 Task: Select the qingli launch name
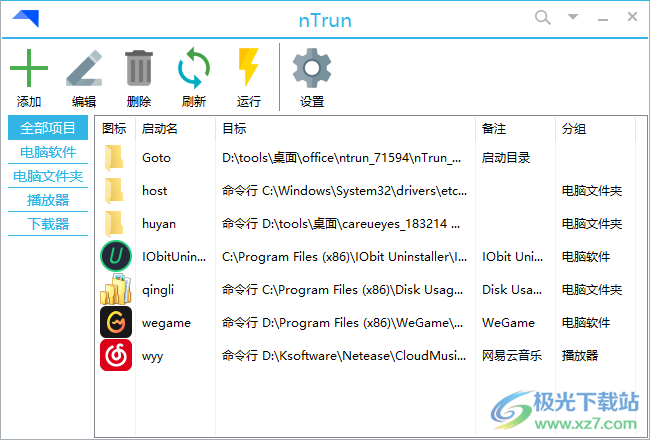(x=158, y=290)
